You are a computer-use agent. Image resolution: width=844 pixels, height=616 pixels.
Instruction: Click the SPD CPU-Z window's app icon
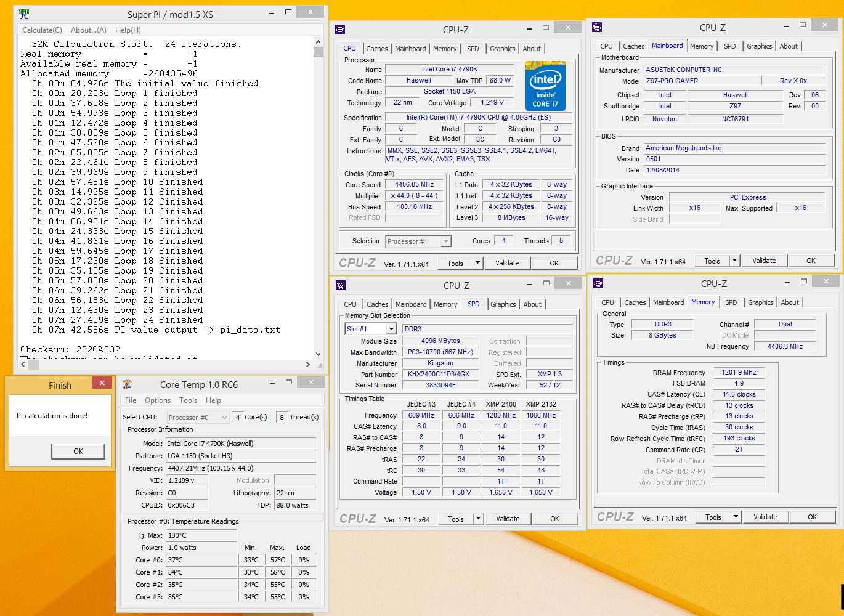click(x=341, y=285)
